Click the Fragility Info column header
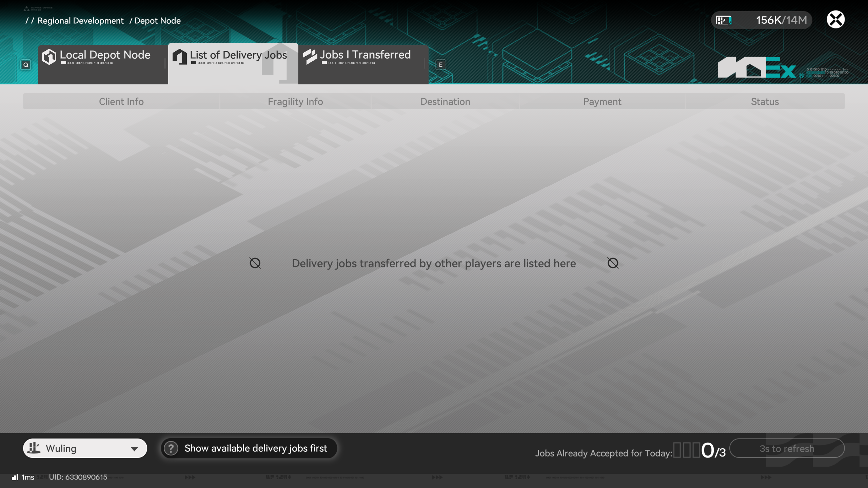868x488 pixels. 295,101
